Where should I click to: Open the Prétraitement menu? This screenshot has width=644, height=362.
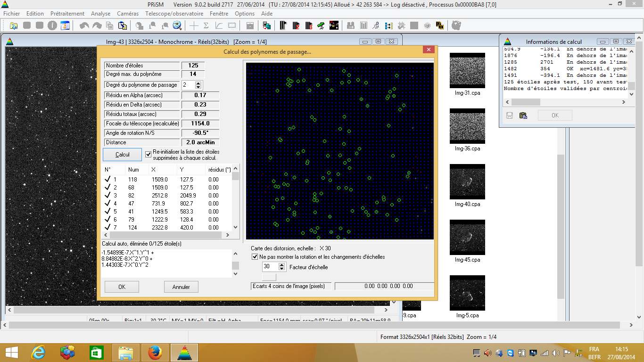point(67,14)
